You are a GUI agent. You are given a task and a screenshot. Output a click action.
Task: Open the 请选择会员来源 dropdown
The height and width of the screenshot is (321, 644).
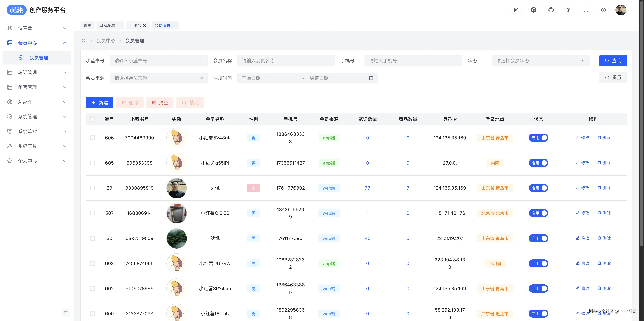pyautogui.click(x=158, y=78)
